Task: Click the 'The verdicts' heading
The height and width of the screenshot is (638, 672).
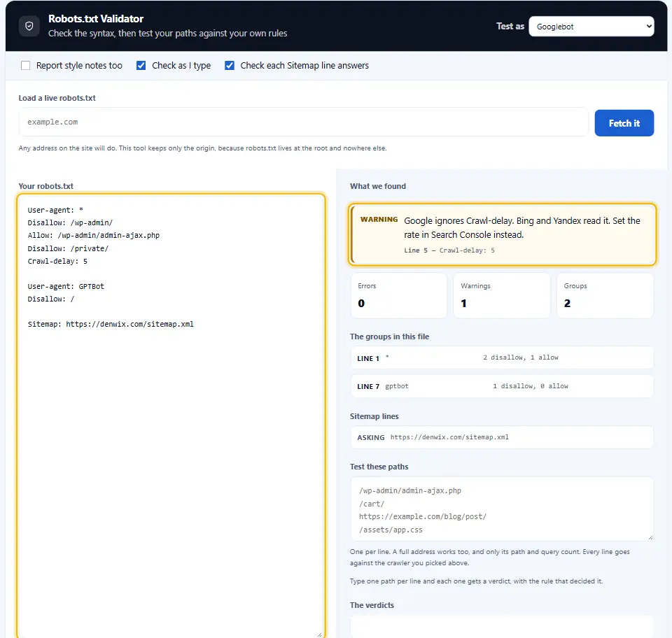Action: tap(372, 605)
